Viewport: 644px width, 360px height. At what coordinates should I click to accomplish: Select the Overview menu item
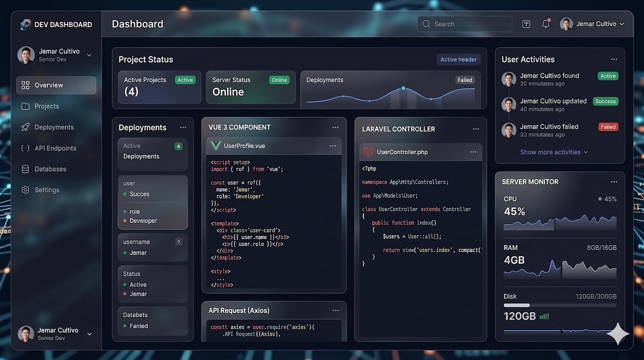(56, 85)
